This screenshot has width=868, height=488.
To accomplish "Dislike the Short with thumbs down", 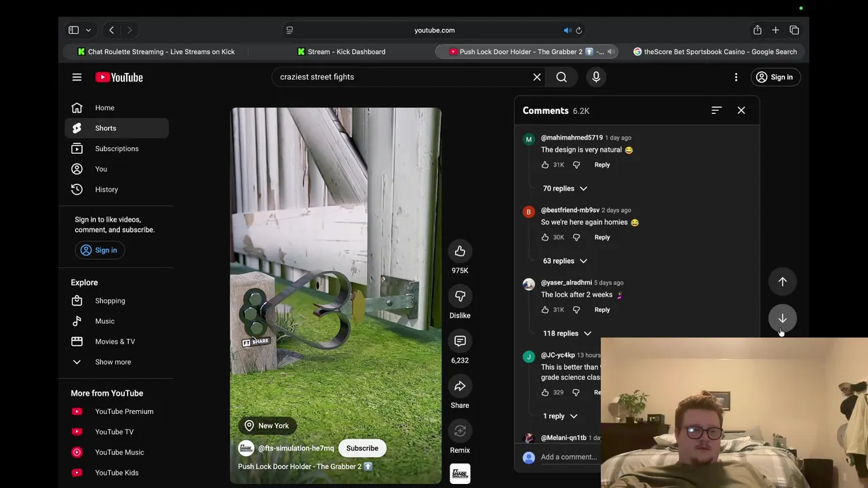I will (x=460, y=296).
